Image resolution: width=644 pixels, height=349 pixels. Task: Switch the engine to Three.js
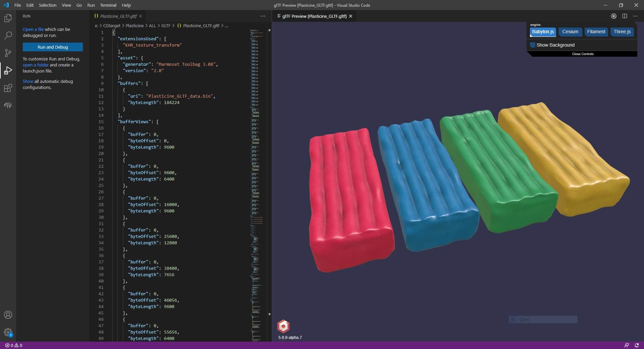(x=622, y=32)
